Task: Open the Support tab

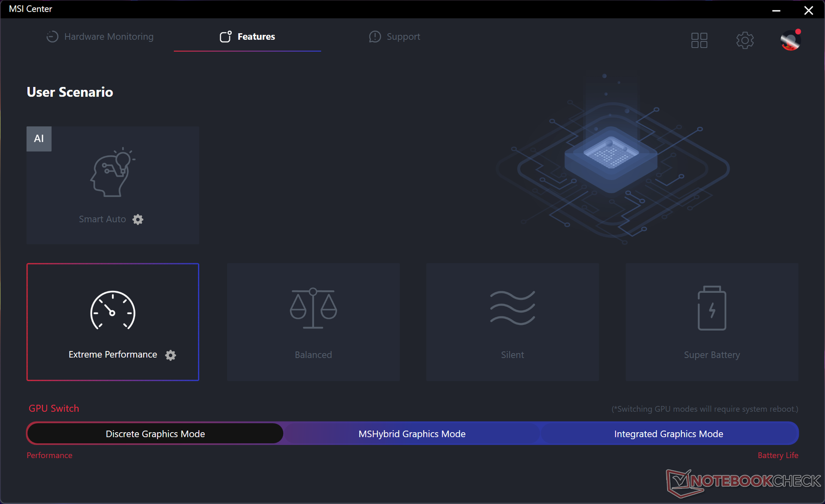Action: pyautogui.click(x=394, y=37)
